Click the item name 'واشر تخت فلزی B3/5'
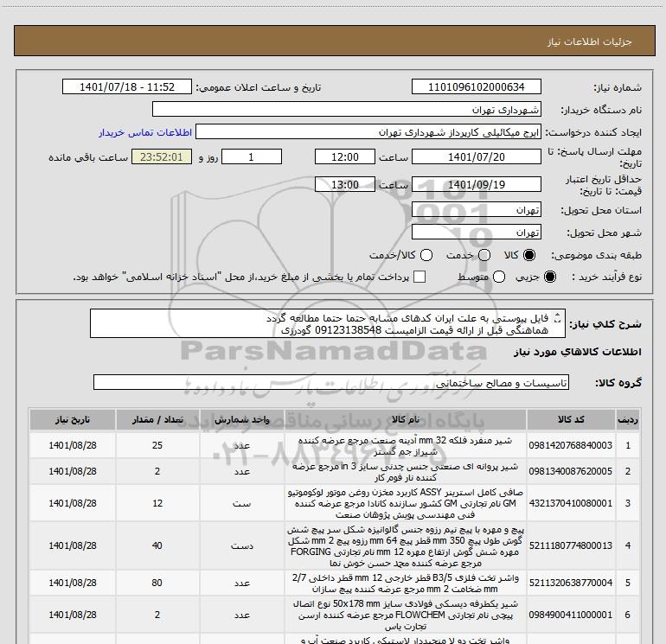Screen dimensions: 666x644 405,583
